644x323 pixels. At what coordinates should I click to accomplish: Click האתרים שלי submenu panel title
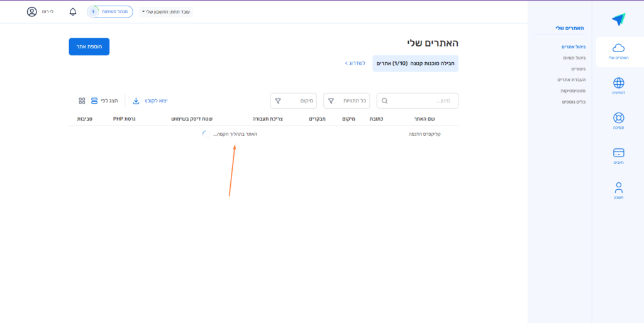coord(570,28)
